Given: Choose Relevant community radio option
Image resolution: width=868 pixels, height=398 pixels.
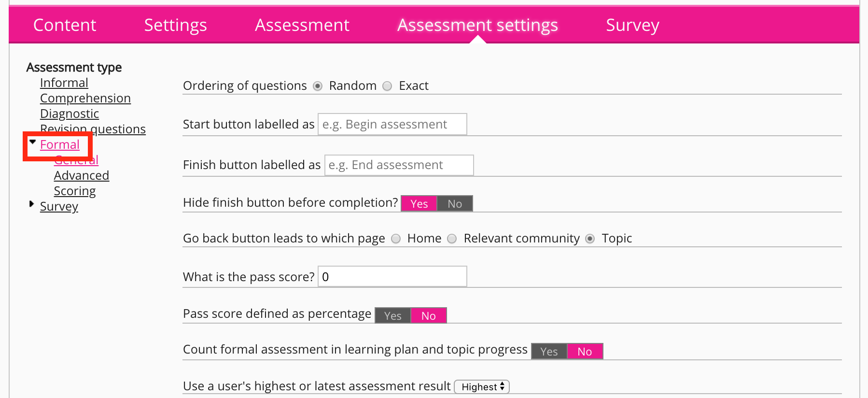Looking at the screenshot, I should [x=452, y=239].
